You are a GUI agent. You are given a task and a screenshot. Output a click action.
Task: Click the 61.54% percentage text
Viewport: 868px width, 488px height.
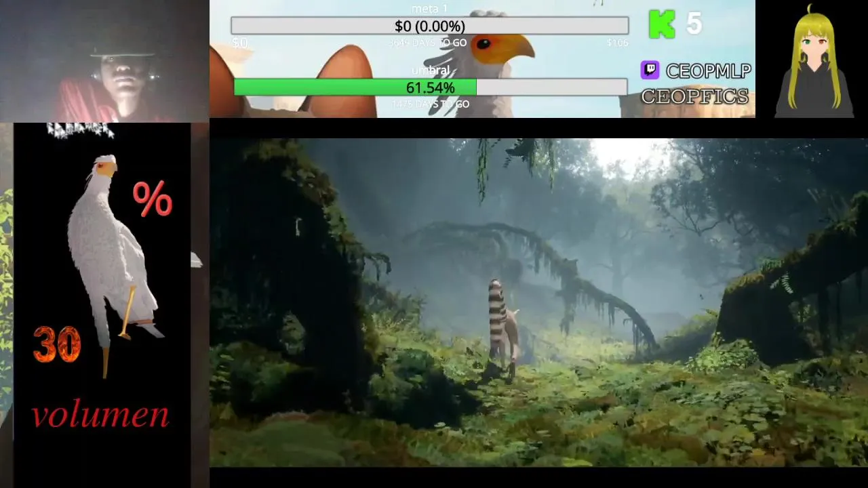[x=430, y=88]
